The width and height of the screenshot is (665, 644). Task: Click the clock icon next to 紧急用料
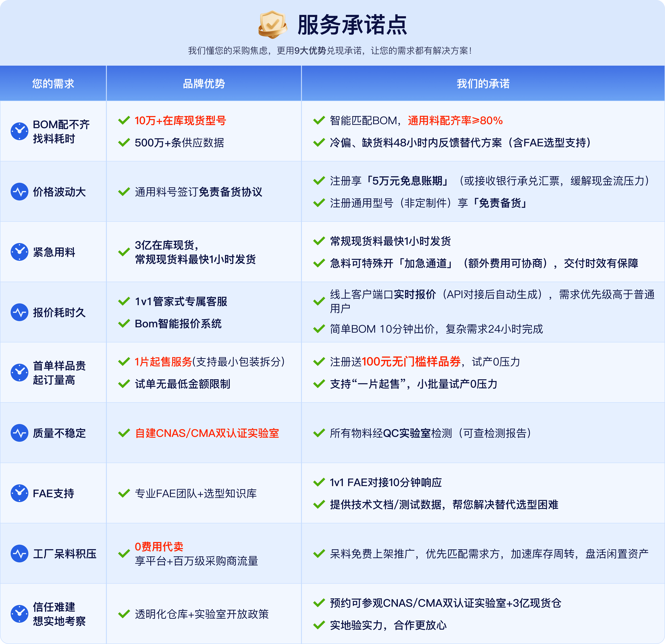20,252
